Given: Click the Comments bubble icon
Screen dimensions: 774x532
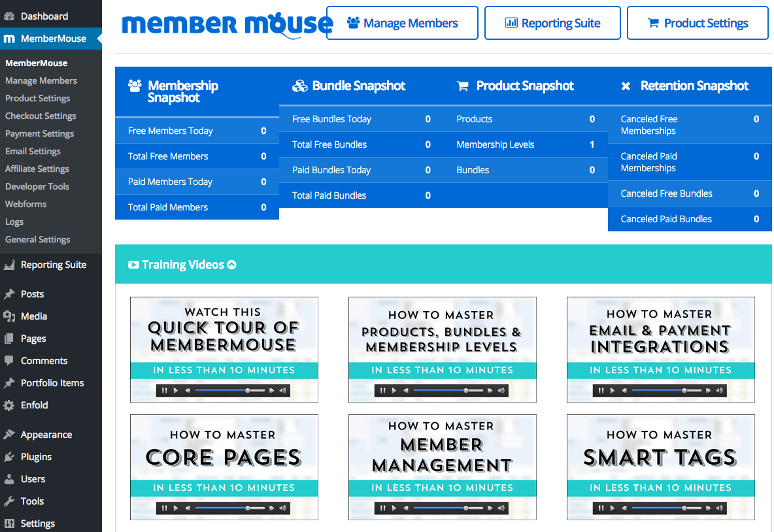Looking at the screenshot, I should tap(9, 361).
